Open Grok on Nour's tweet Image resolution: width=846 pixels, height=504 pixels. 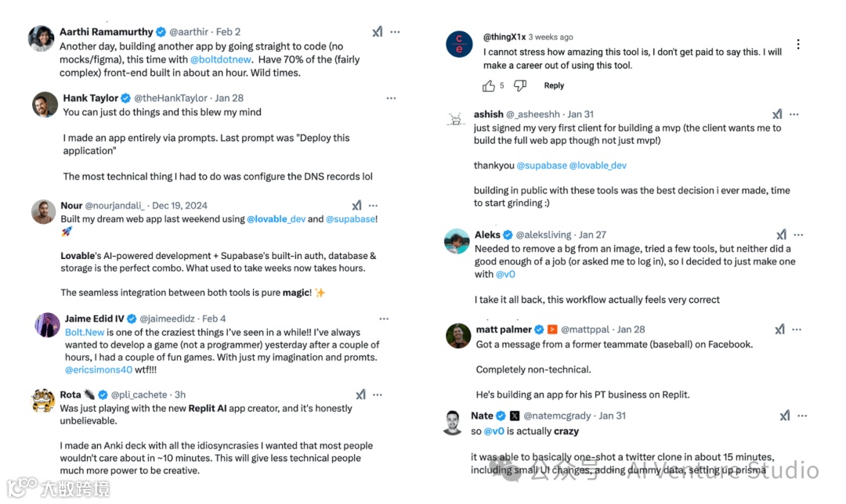click(x=356, y=206)
